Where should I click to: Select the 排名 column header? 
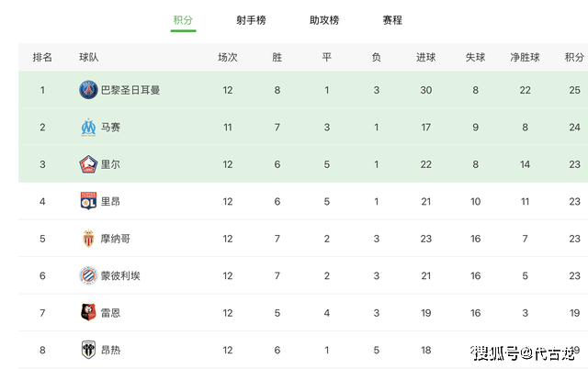click(x=42, y=57)
